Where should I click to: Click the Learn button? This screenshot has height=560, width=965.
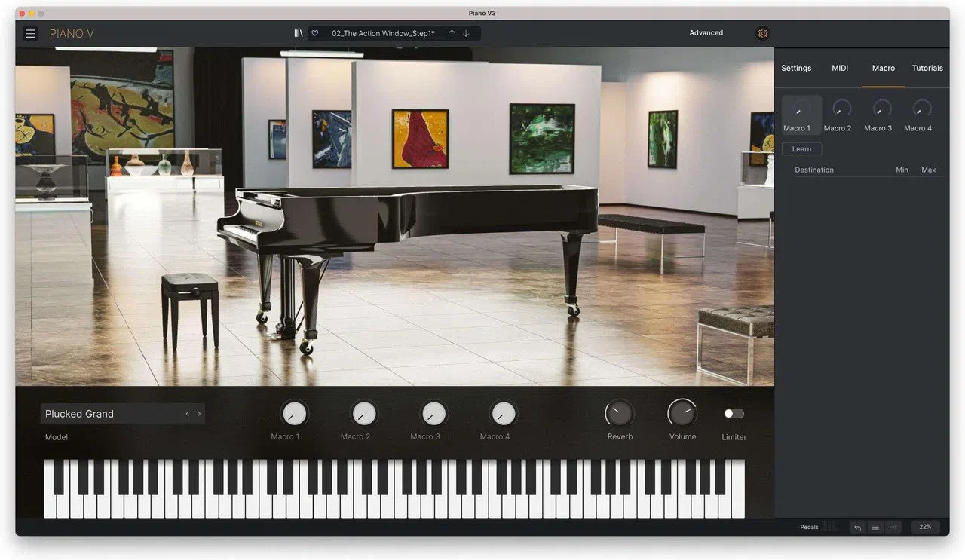tap(801, 149)
